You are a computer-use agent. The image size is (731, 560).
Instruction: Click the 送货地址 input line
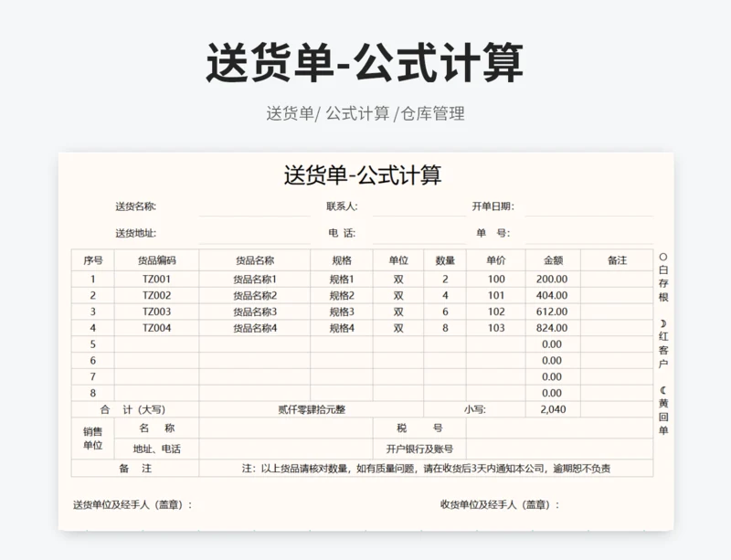[x=255, y=235]
